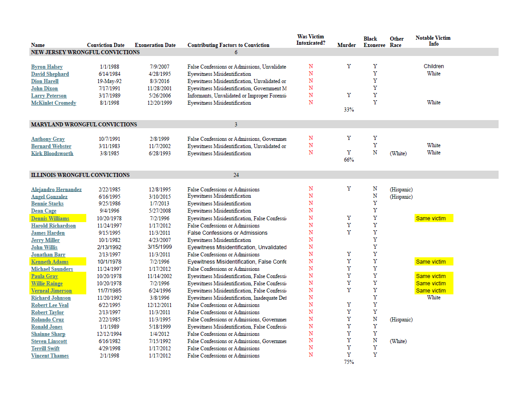Click the 7/9/2007 exoneration date cell
The image size is (532, 409).
pyautogui.click(x=159, y=67)
